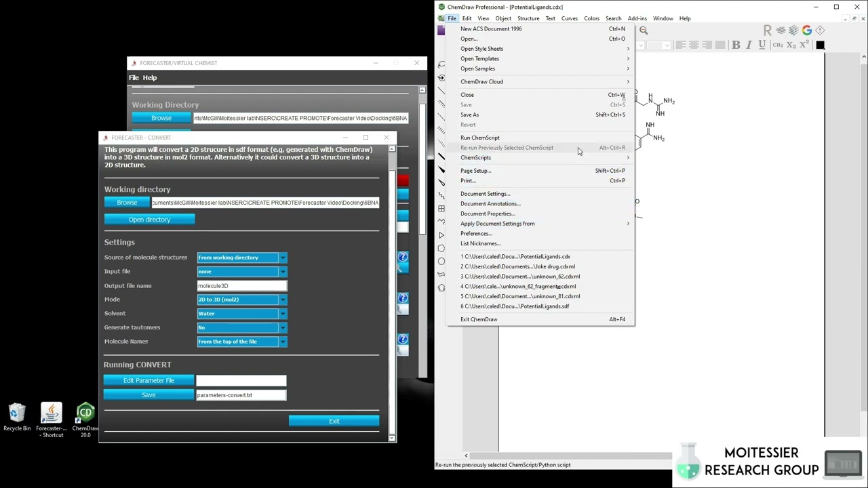868x488 pixels.
Task: Choose Run ChemScript menu item
Action: [540, 138]
